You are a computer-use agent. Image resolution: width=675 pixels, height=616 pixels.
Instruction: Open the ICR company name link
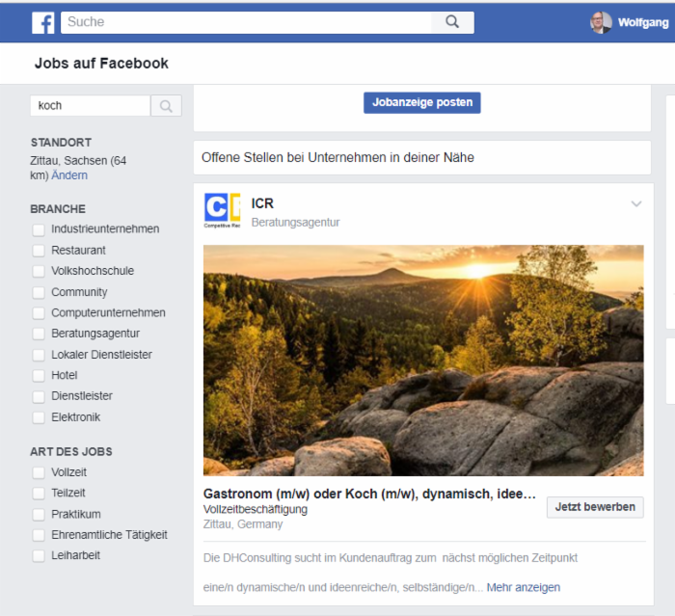[x=262, y=203]
